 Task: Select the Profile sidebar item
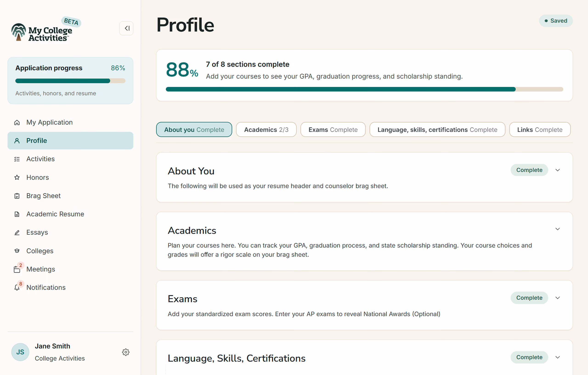(70, 140)
